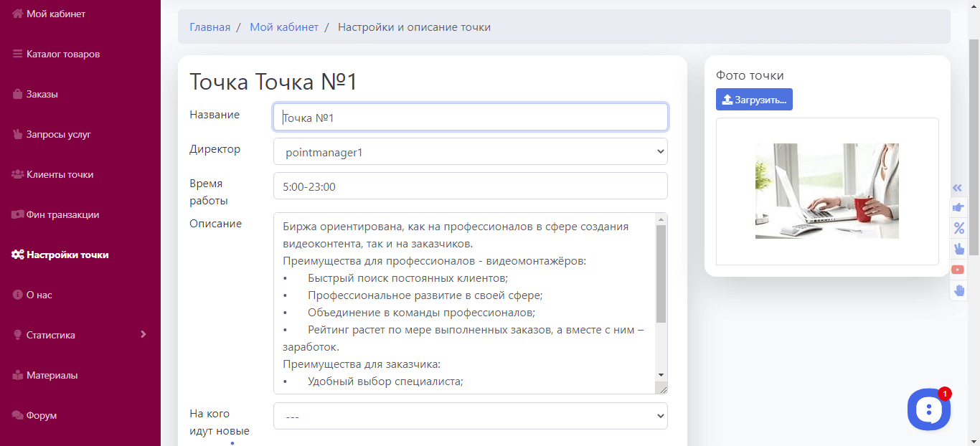980x446 pixels.
Task: Click the open palm hand icon
Action: coord(958,290)
